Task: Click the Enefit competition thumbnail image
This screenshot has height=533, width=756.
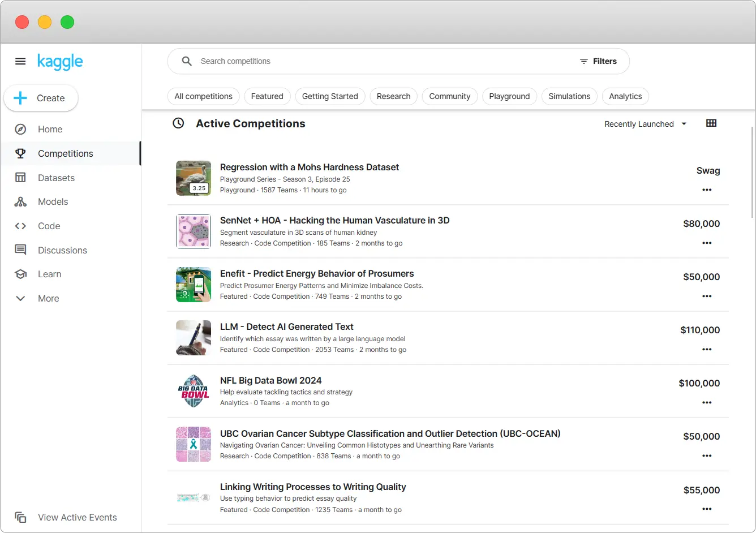Action: pyautogui.click(x=194, y=285)
